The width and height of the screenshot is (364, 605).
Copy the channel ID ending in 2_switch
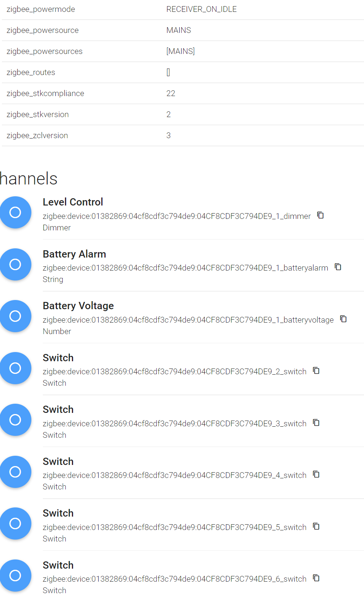click(x=316, y=371)
